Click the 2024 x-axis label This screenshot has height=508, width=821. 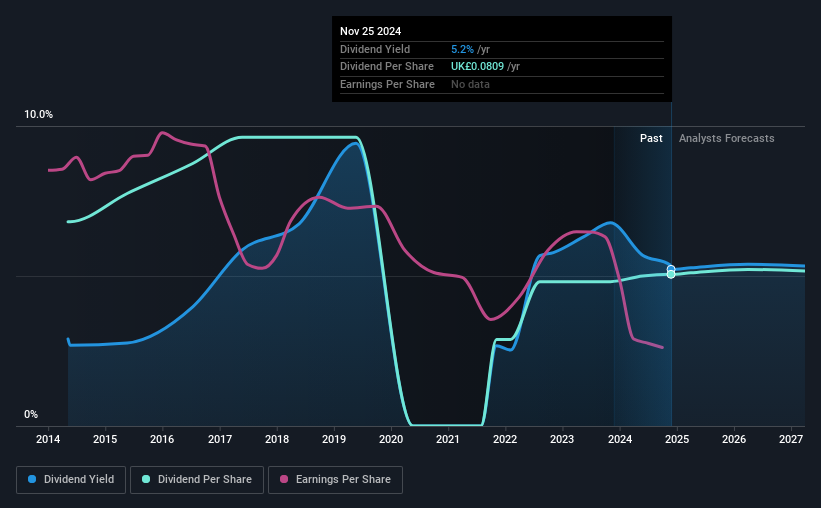620,439
